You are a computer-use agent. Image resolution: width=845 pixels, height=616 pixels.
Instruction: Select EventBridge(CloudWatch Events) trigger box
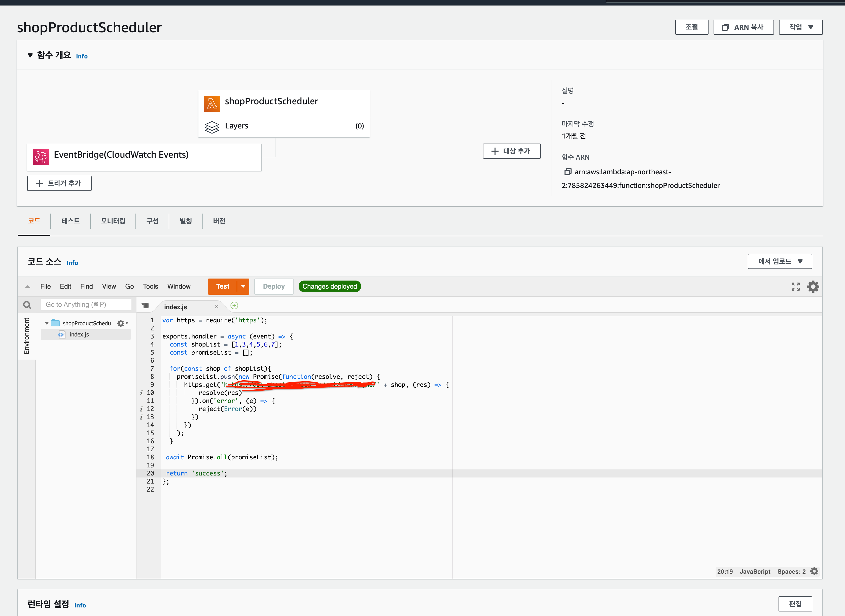coord(144,157)
